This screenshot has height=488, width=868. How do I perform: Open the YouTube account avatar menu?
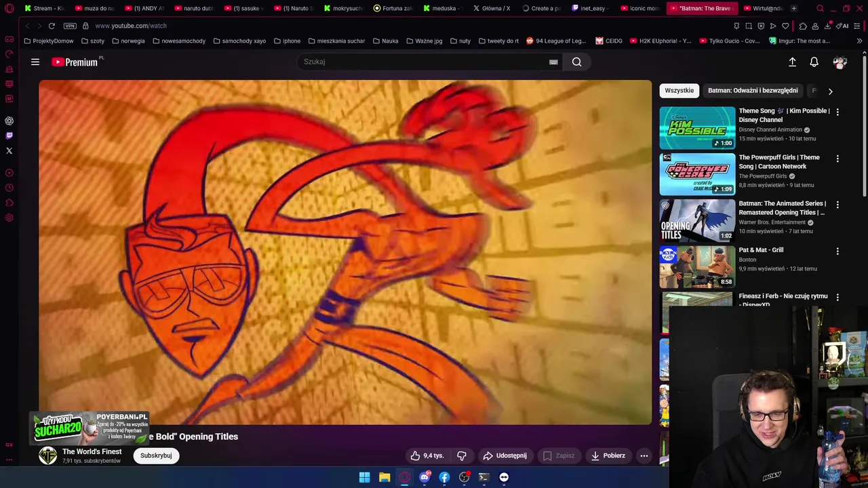coord(840,62)
